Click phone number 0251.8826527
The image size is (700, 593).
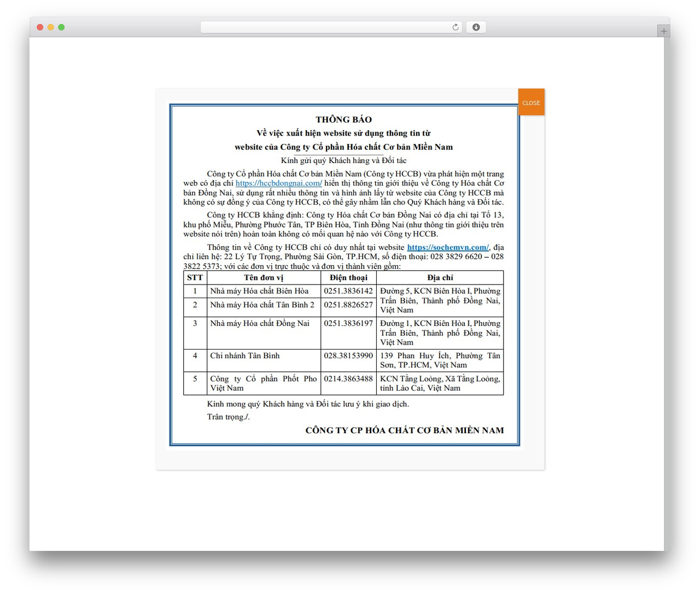[348, 305]
